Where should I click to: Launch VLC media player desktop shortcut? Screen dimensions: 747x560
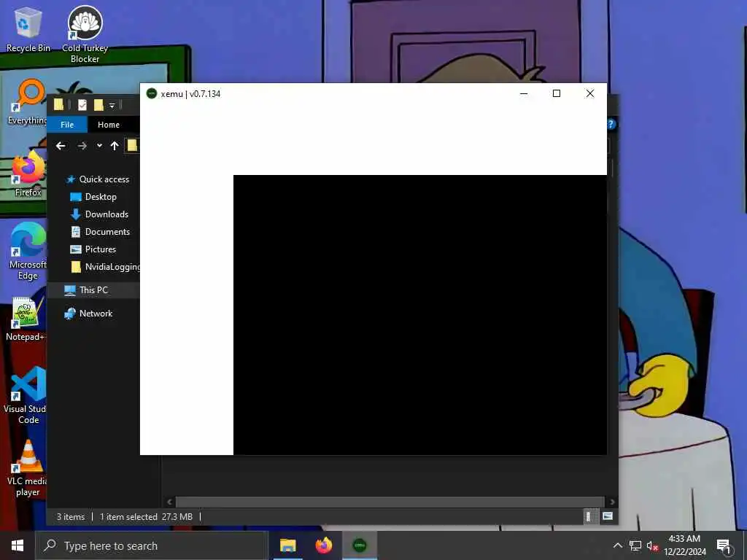coord(27,469)
